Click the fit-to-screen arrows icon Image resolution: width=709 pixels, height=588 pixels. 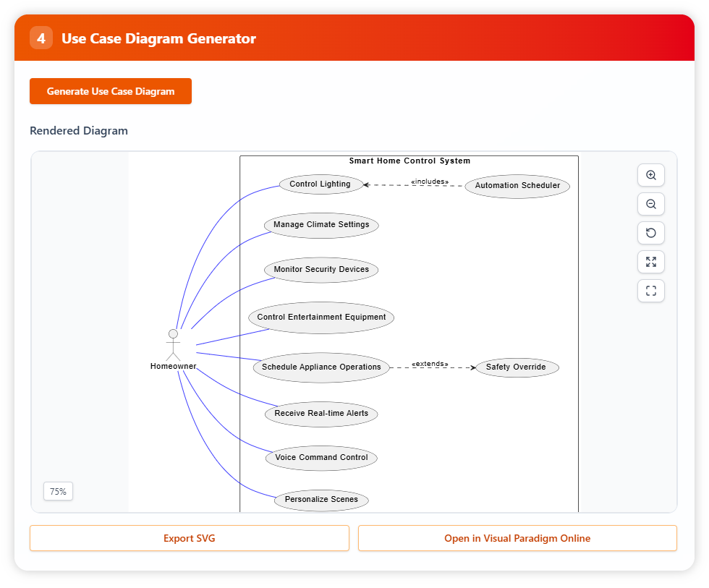pos(650,262)
